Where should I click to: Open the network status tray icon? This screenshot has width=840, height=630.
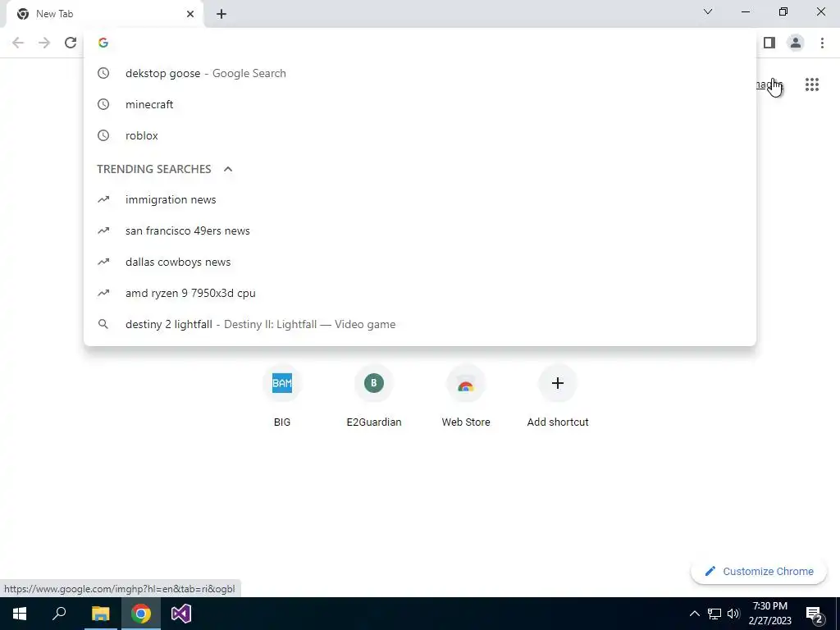[714, 614]
